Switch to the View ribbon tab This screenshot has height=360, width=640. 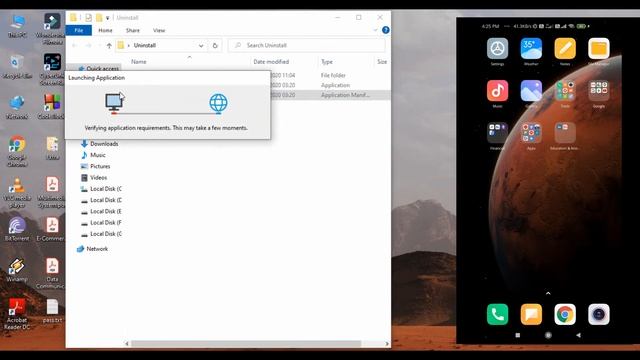point(159,30)
